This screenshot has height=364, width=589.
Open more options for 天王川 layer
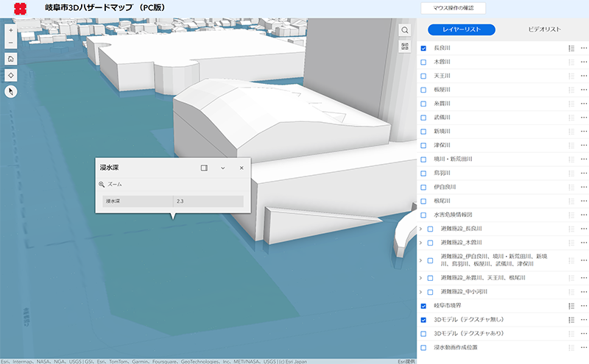click(x=583, y=76)
